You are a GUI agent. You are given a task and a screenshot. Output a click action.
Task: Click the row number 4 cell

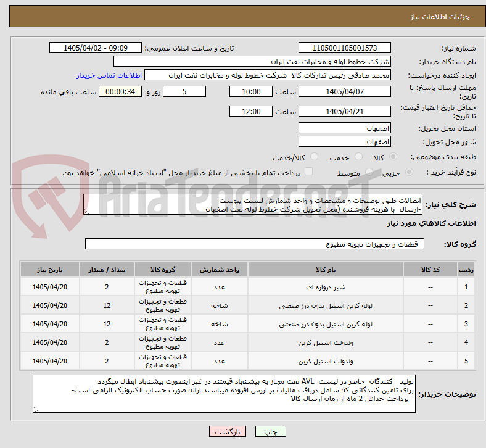click(466, 342)
